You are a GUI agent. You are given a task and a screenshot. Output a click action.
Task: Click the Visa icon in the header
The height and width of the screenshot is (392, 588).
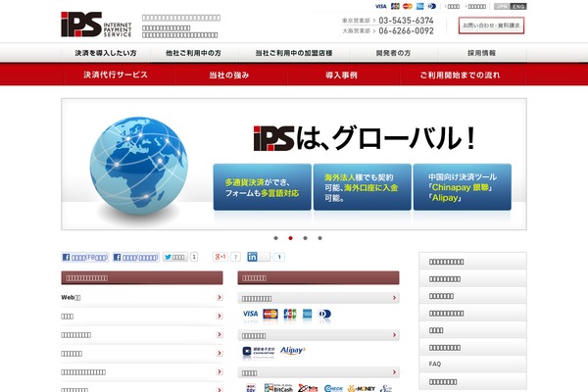tap(380, 6)
